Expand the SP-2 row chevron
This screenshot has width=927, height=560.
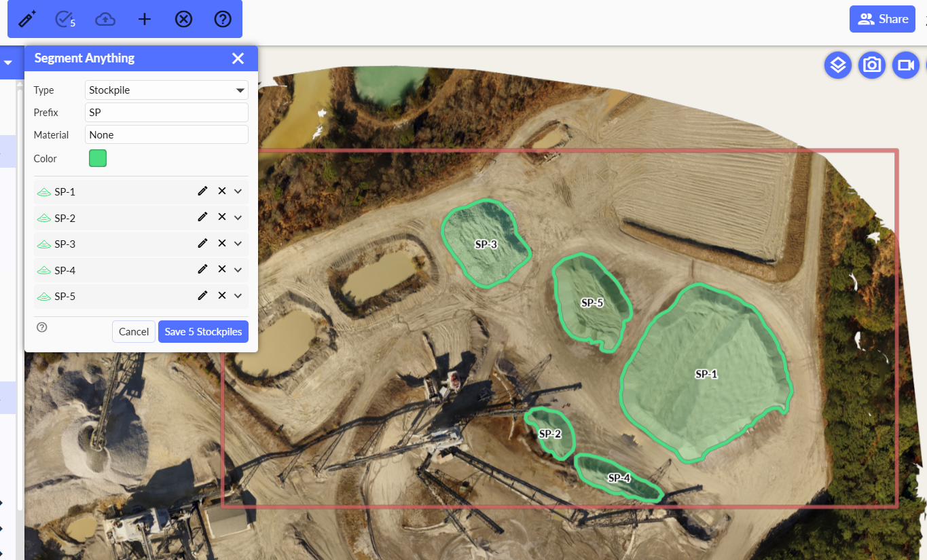tap(238, 218)
